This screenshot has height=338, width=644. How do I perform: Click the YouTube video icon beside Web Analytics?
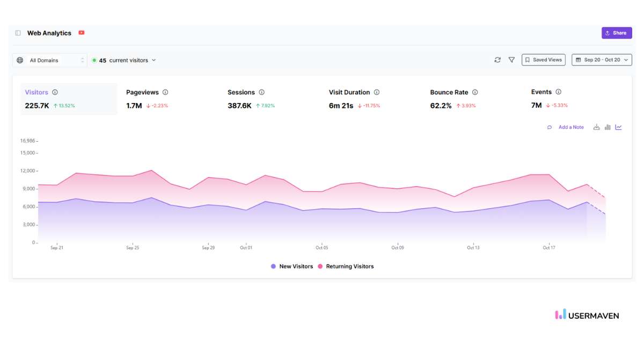pyautogui.click(x=82, y=33)
